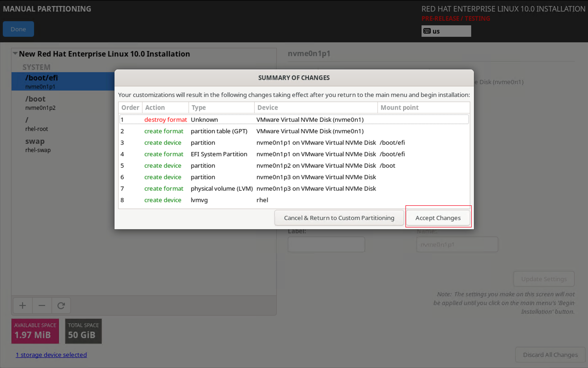
Task: Collapse the New Red Hat Enterprise Linux 10.0 Installation expander
Action: pos(15,54)
